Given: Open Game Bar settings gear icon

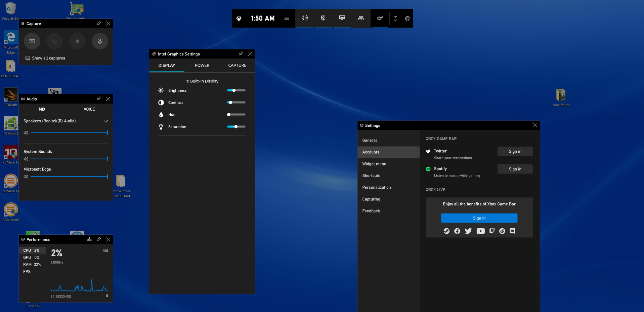Looking at the screenshot, I should click(x=407, y=18).
